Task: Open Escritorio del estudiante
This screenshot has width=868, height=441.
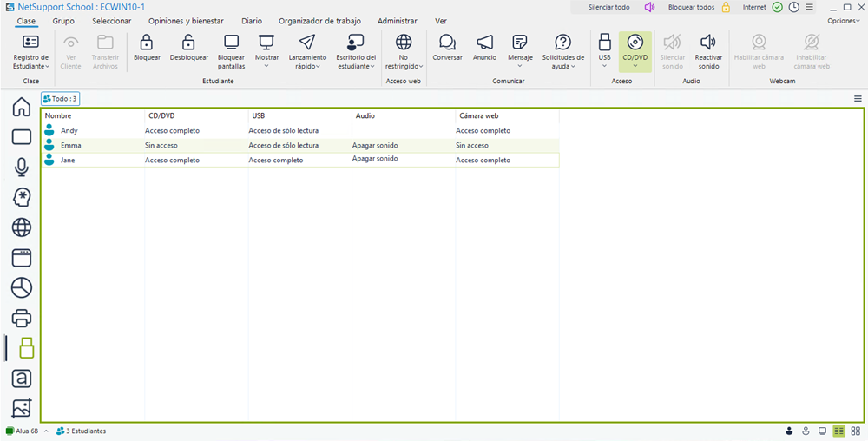Action: click(355, 52)
